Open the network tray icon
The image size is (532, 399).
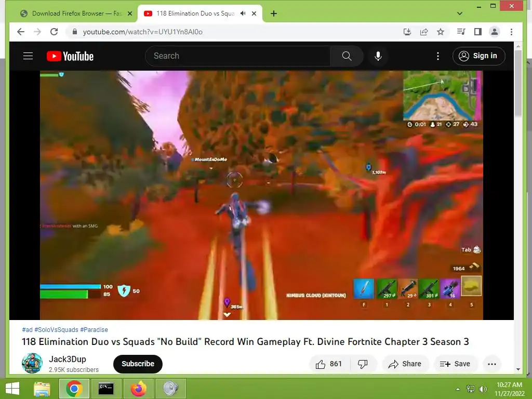pyautogui.click(x=471, y=389)
